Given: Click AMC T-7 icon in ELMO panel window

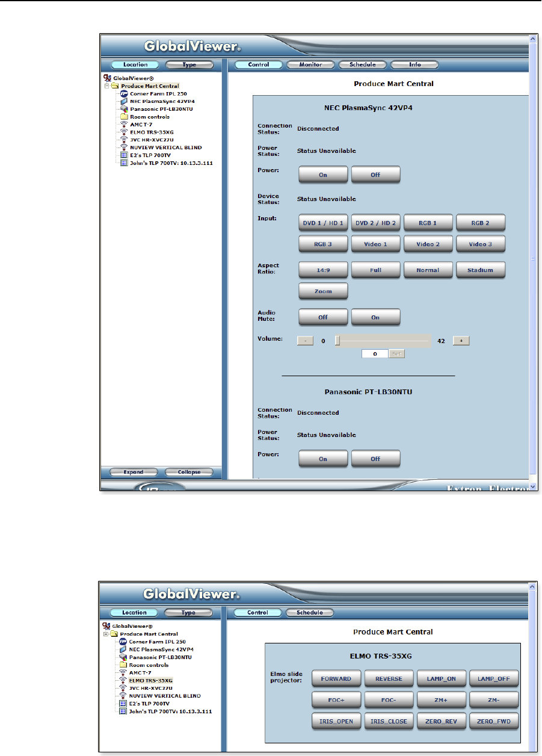Looking at the screenshot, I should pos(123,672).
